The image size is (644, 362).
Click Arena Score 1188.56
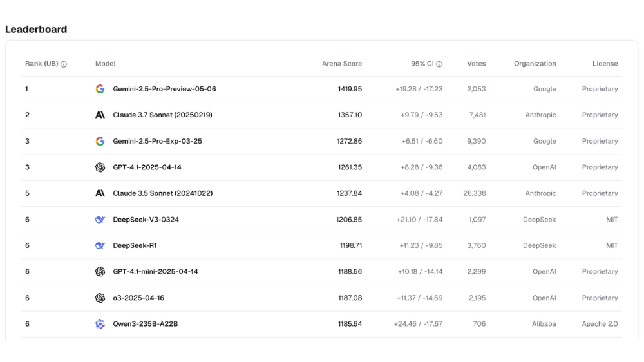350,272
